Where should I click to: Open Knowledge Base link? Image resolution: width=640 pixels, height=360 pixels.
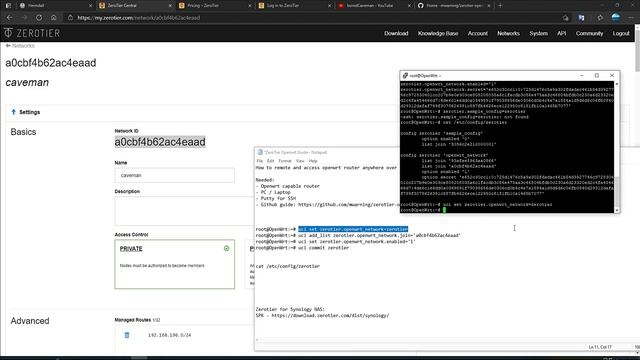(x=438, y=33)
